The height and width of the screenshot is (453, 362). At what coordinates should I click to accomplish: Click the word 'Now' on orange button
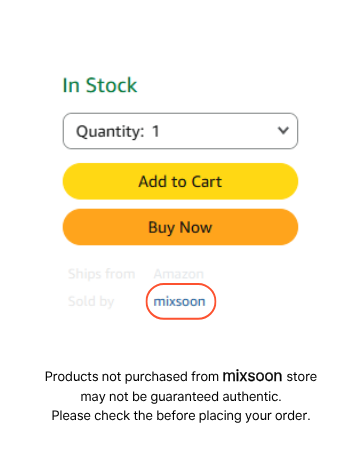[196, 227]
